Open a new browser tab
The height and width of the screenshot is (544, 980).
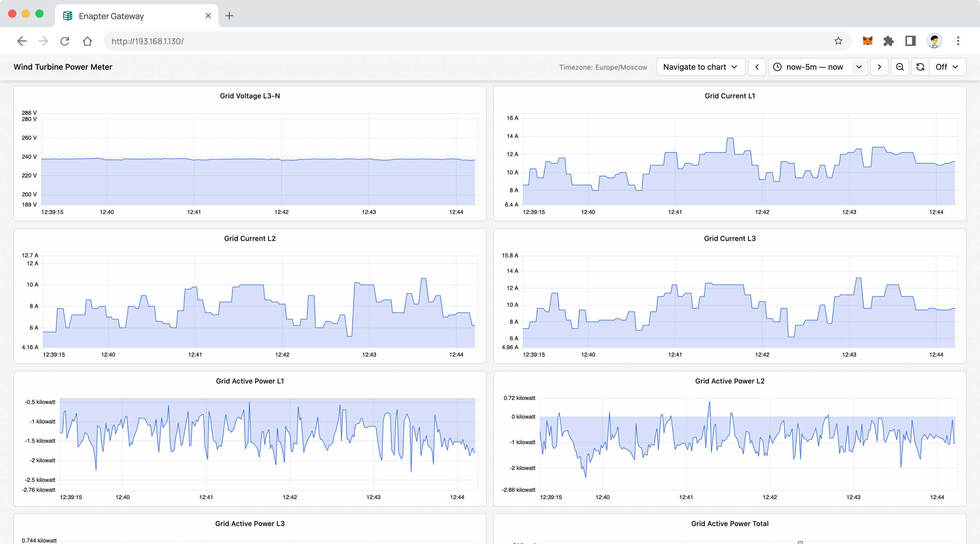[x=229, y=16]
